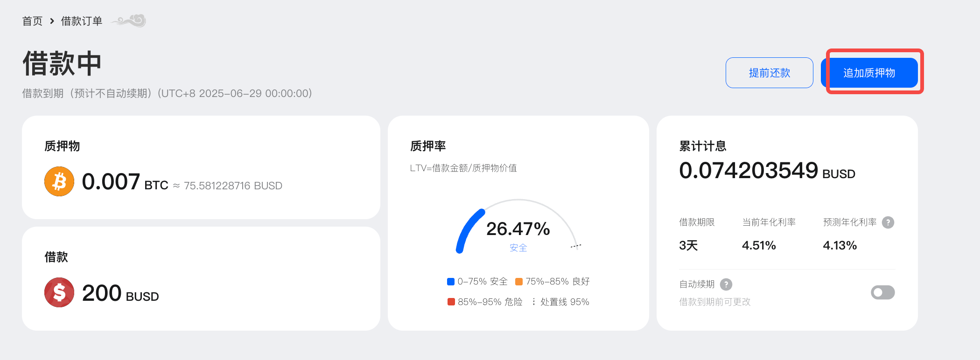Screen dimensions: 980x360
Task: Click the question mark beside 预测年化利率
Action: click(x=889, y=222)
